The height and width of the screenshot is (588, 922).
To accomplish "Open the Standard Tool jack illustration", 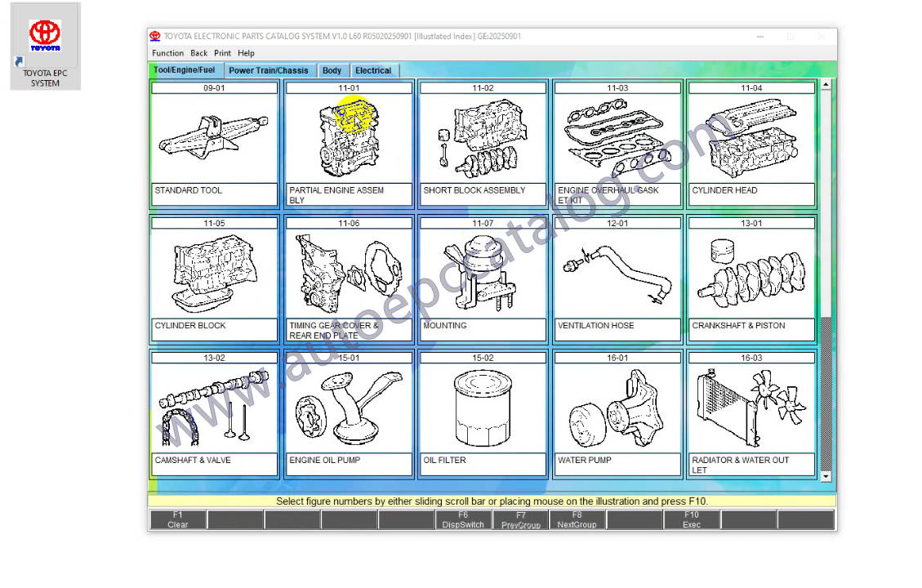I will point(214,137).
